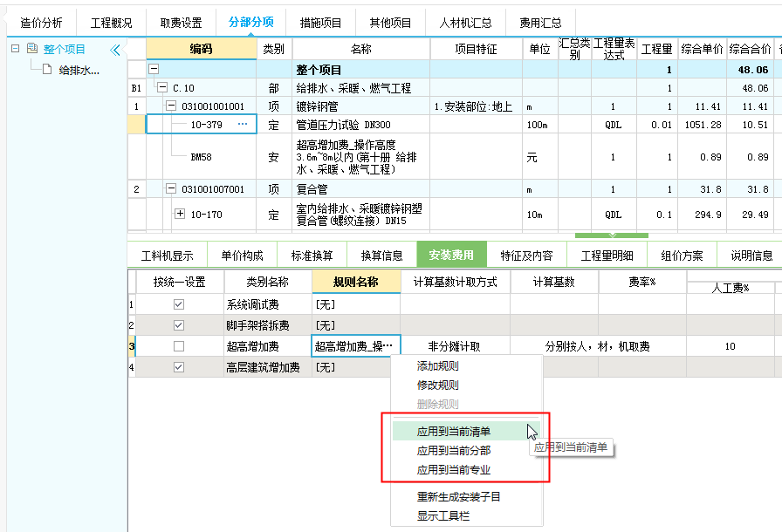Click ellipsis in the 超高增加费 rule name cell

[x=388, y=346]
